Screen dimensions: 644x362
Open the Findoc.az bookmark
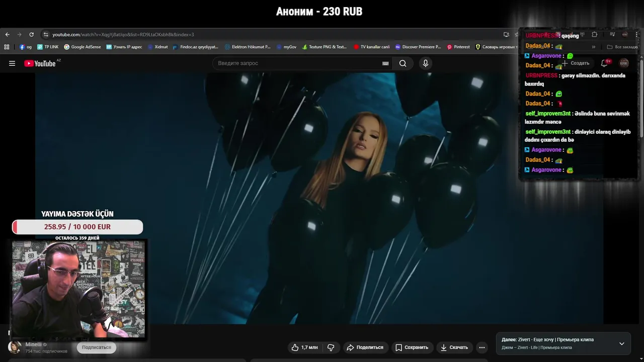pyautogui.click(x=195, y=47)
